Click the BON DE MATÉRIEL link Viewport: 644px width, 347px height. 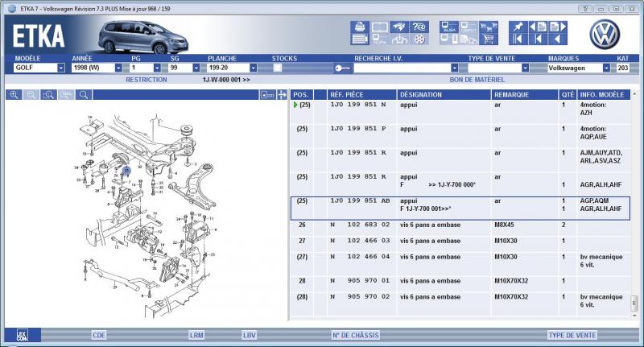point(477,80)
